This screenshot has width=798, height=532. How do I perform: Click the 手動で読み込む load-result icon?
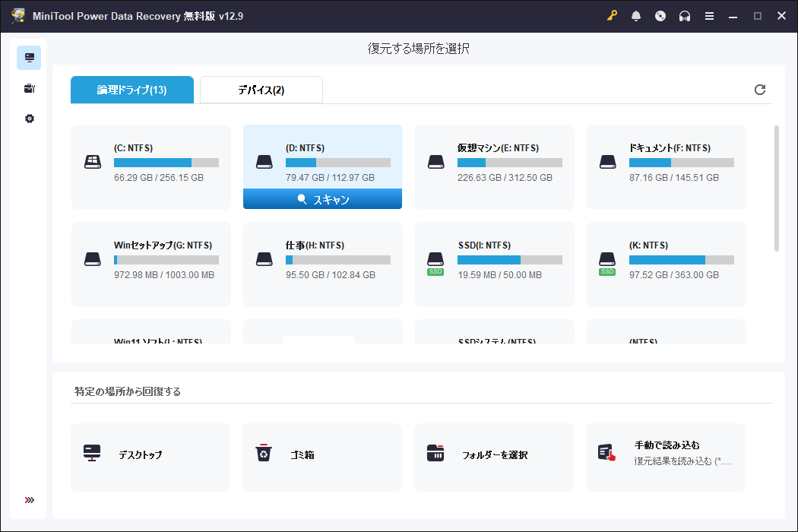point(606,453)
